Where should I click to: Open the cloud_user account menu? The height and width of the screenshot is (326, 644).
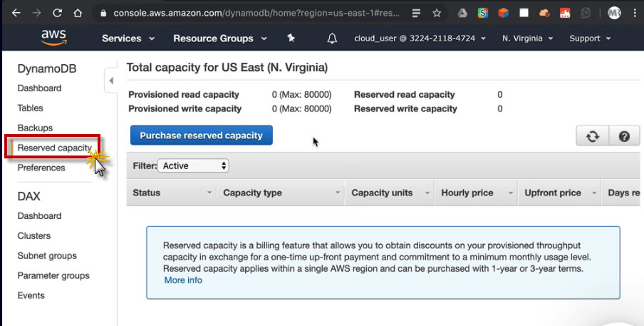point(420,39)
